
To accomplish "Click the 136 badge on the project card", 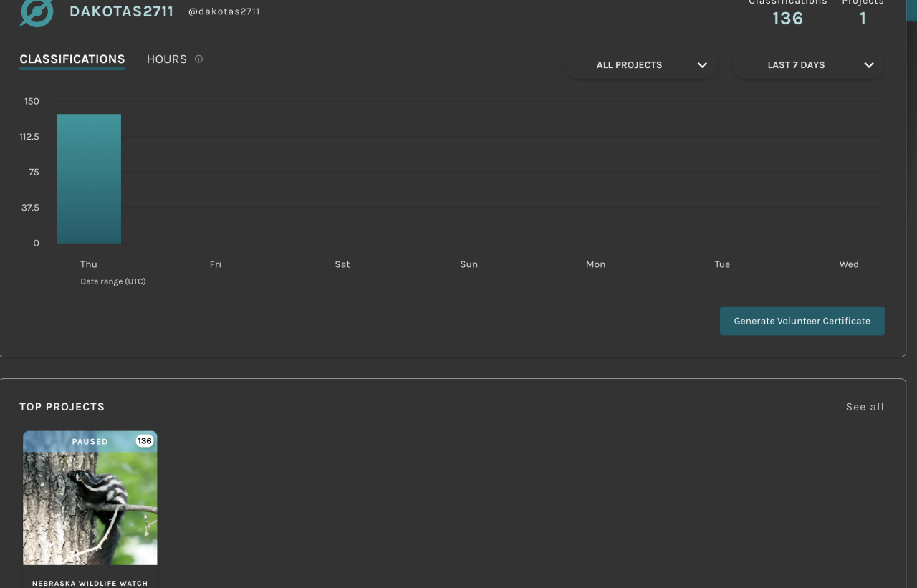I will pos(145,440).
